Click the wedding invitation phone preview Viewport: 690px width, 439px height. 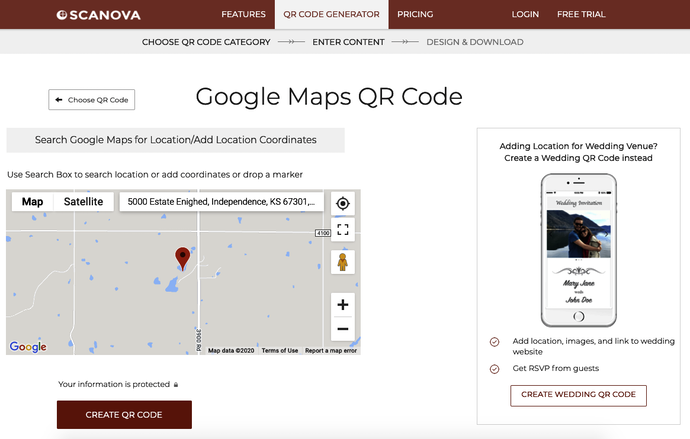(578, 250)
